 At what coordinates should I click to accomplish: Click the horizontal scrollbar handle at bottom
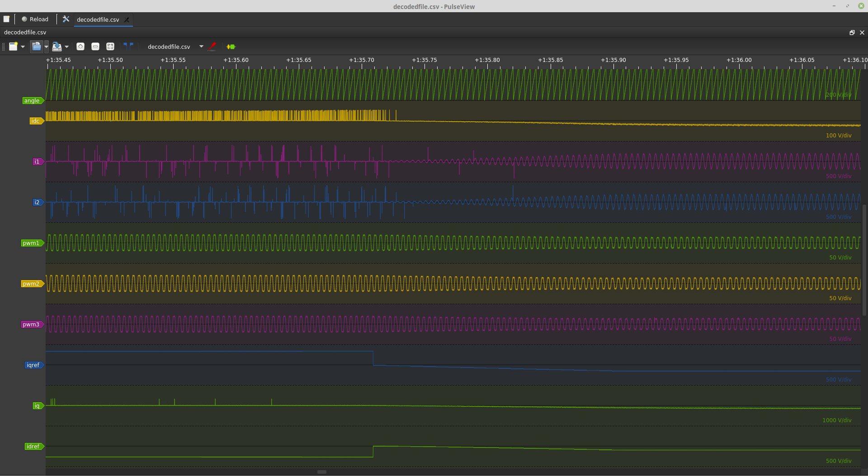pos(322,472)
